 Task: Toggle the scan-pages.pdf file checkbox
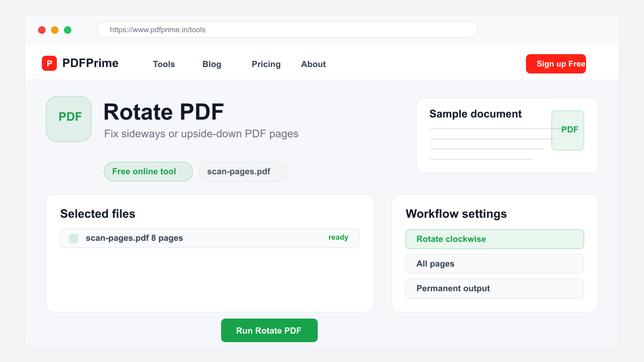[x=74, y=238]
